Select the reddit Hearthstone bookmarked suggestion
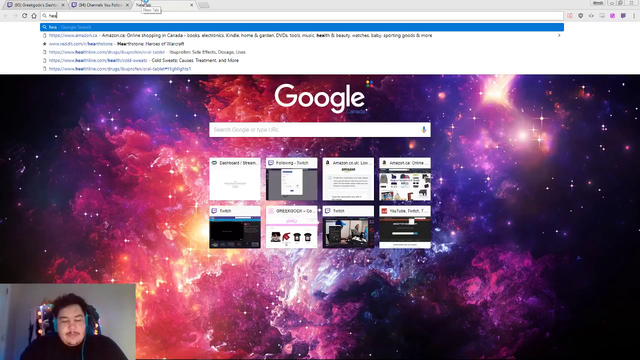The height and width of the screenshot is (360, 640). pos(302,44)
